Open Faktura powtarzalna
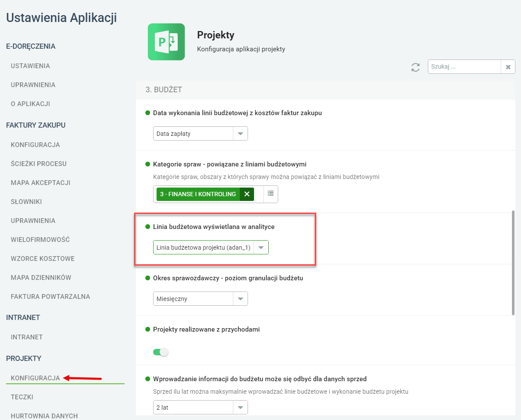This screenshot has height=420, width=521. point(50,297)
